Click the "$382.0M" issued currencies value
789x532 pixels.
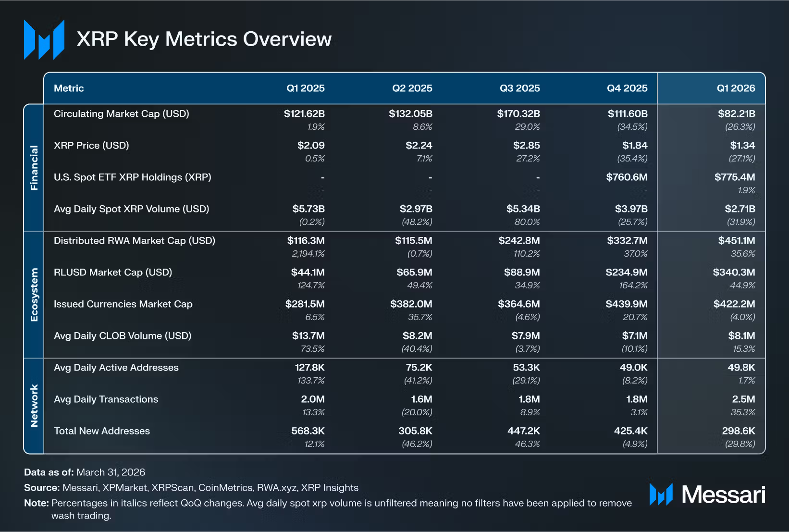[411, 304]
